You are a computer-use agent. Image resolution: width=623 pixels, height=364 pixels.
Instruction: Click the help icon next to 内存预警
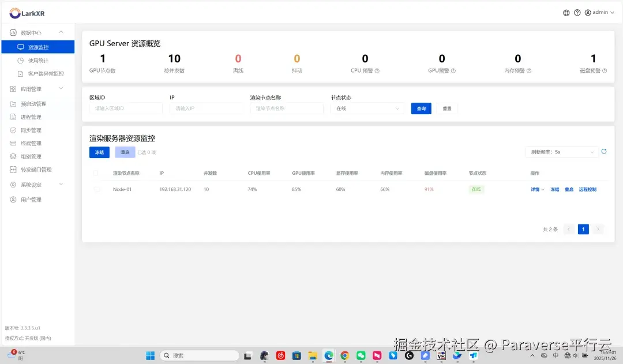529,71
